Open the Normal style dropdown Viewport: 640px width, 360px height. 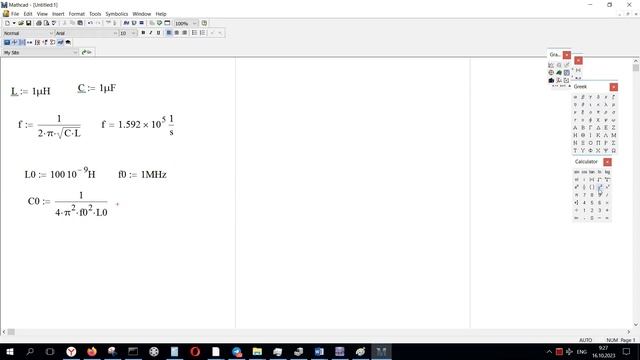click(51, 33)
